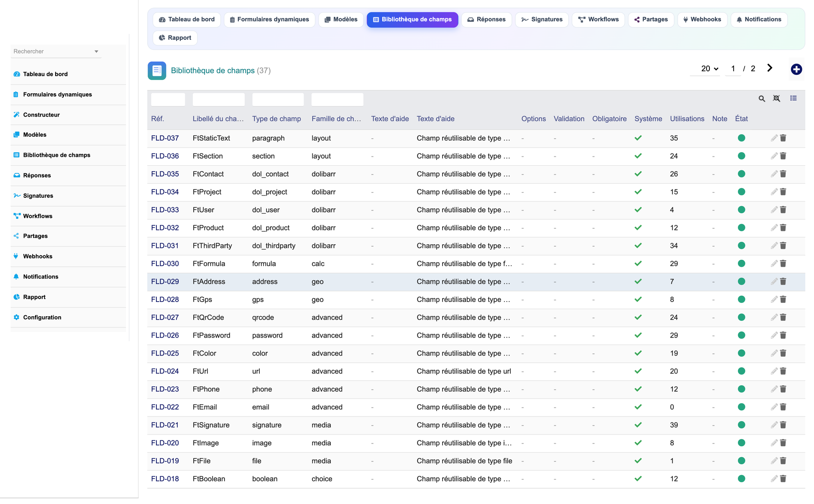The width and height of the screenshot is (814, 504).
Task: Delete FLD-034 with trash icon
Action: pyautogui.click(x=783, y=192)
